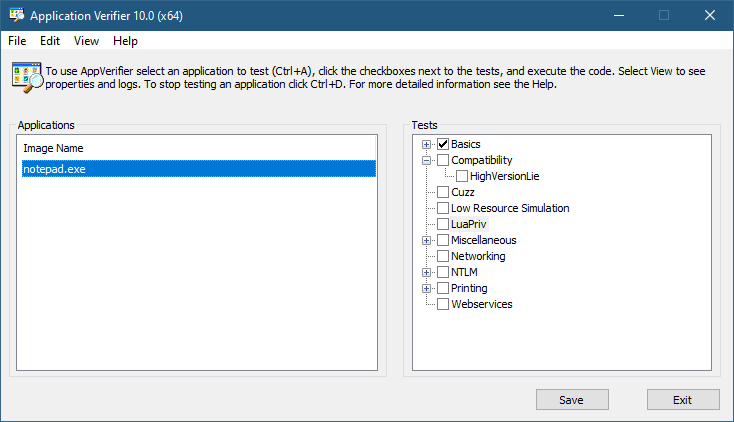The width and height of the screenshot is (734, 422).
Task: Select the Compatibility label in Tests
Action: [x=482, y=160]
